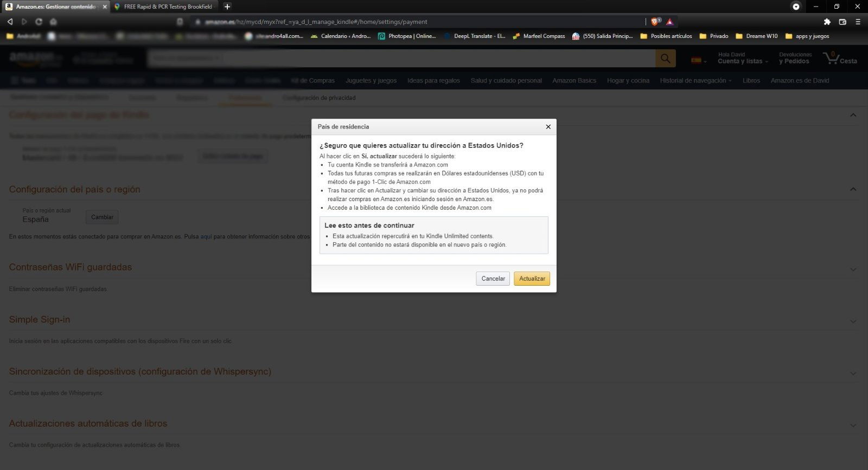Click Amazon Basics nav item
This screenshot has width=868, height=470.
pyautogui.click(x=574, y=81)
